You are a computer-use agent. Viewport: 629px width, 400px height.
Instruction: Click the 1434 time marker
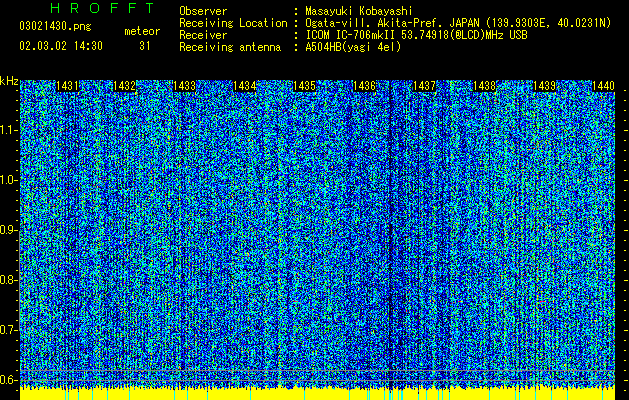click(245, 86)
